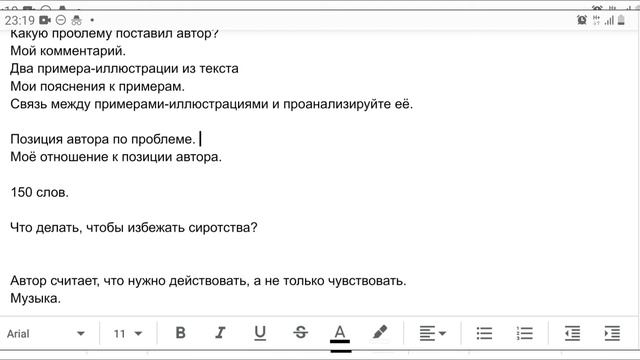The width and height of the screenshot is (640, 360).
Task: Click the line 'Два примера-иллюстрации из текста'
Action: pos(124,69)
